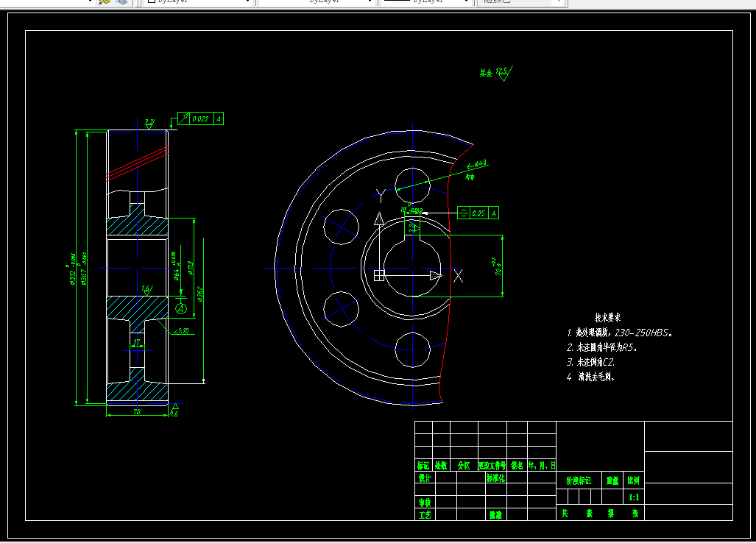756x543 pixels.
Task: Select the red hatch lines on gear section
Action: tap(138, 163)
